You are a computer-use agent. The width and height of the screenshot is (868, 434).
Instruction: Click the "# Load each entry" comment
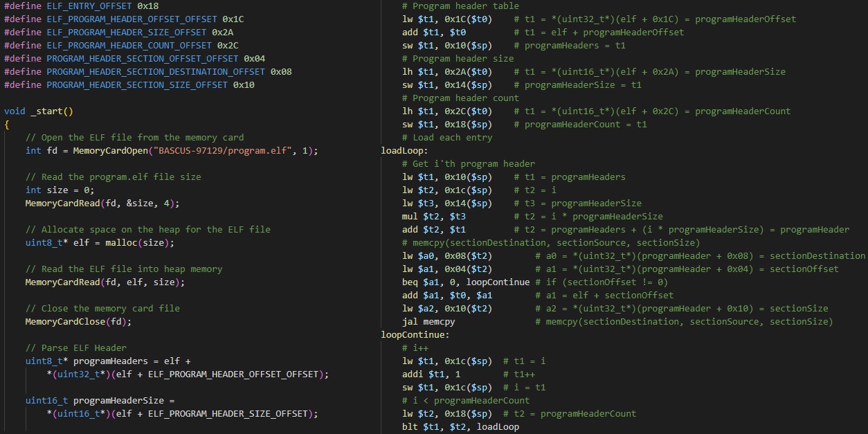[x=446, y=137]
